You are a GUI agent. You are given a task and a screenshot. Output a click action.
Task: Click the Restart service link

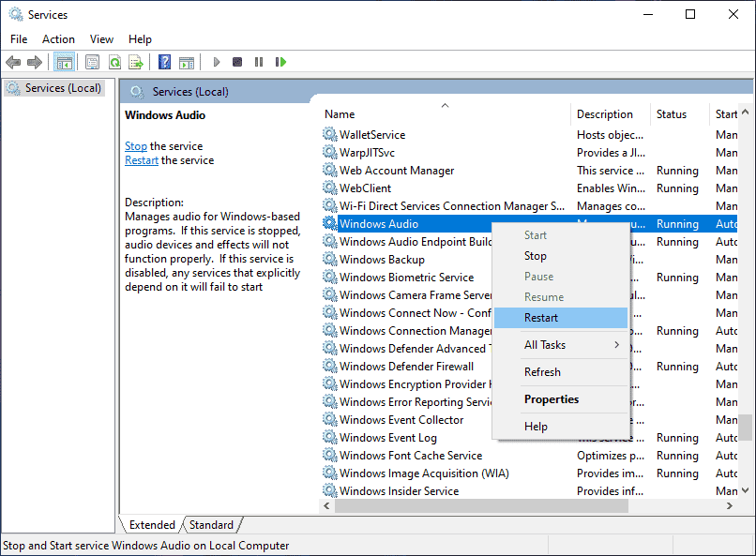click(x=141, y=159)
